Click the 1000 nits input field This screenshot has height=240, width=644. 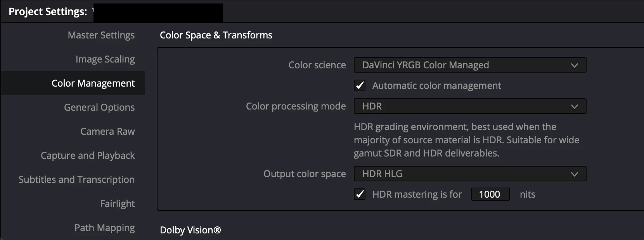point(490,194)
